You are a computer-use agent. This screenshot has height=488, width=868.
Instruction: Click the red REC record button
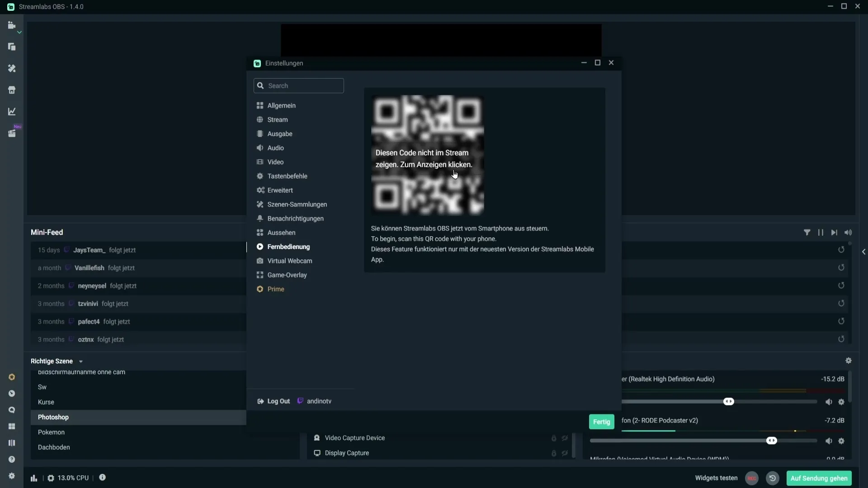pyautogui.click(x=752, y=478)
